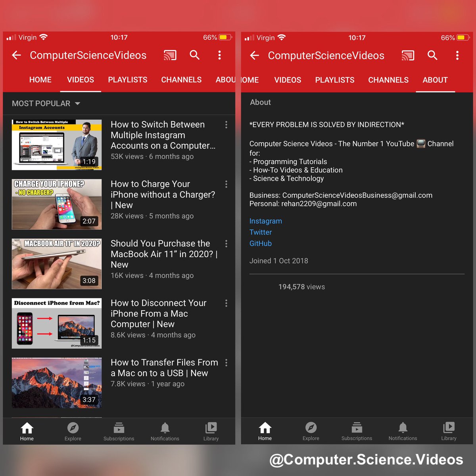Select ABOUT tab in right screen
Screen dimensions: 476x476
pyautogui.click(x=435, y=80)
